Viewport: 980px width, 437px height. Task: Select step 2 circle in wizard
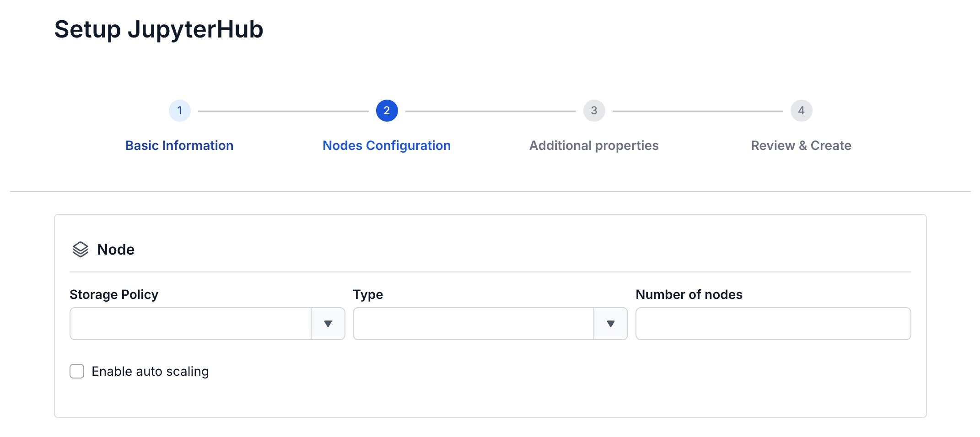coord(387,111)
